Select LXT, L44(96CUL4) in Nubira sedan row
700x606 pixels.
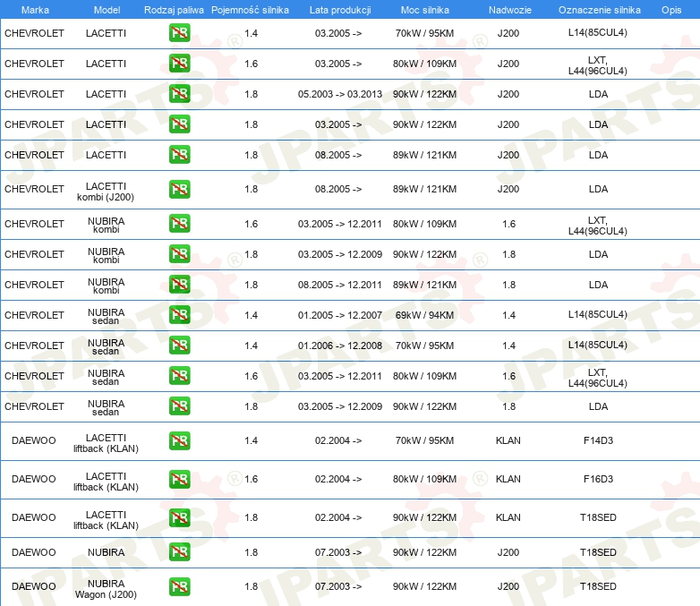(598, 379)
